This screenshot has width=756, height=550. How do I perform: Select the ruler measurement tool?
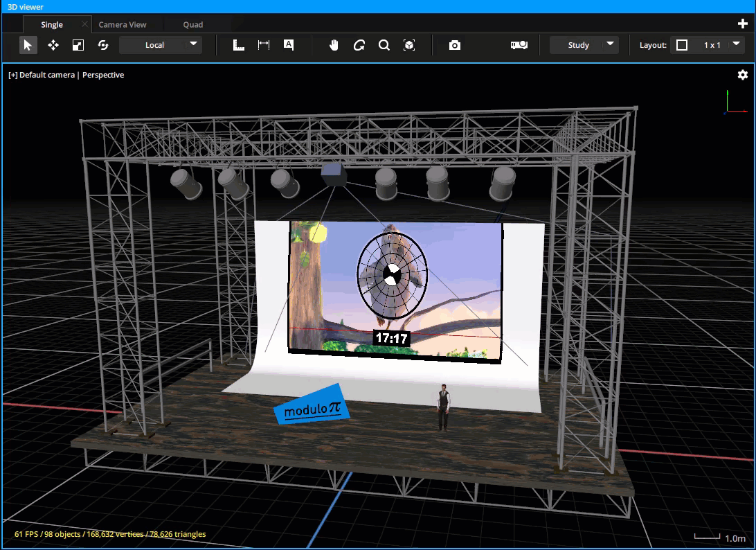click(238, 44)
